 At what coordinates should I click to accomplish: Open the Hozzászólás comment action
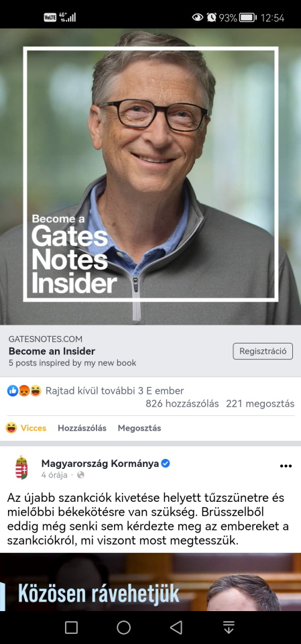pyautogui.click(x=82, y=428)
